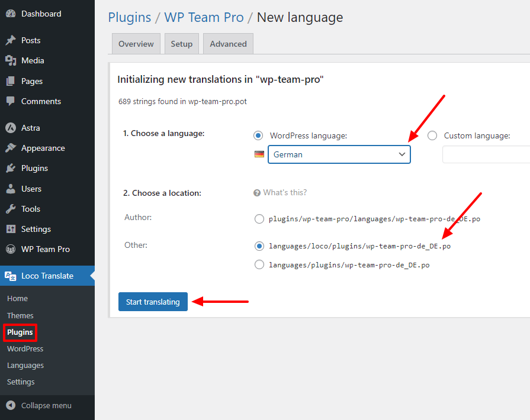Click the Users person icon
Screen dimensions: 530x420
click(11, 189)
